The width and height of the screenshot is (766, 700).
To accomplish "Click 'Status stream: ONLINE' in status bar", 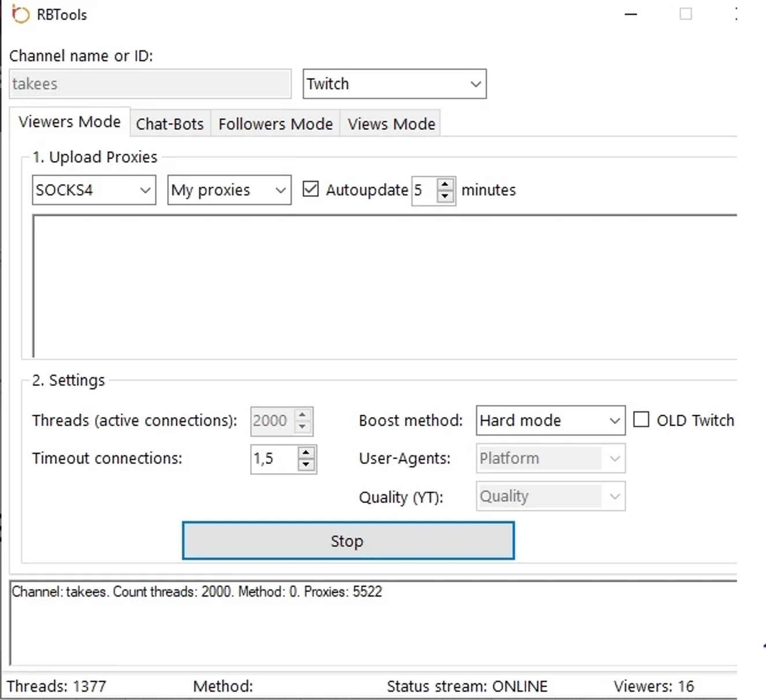I will pyautogui.click(x=467, y=686).
